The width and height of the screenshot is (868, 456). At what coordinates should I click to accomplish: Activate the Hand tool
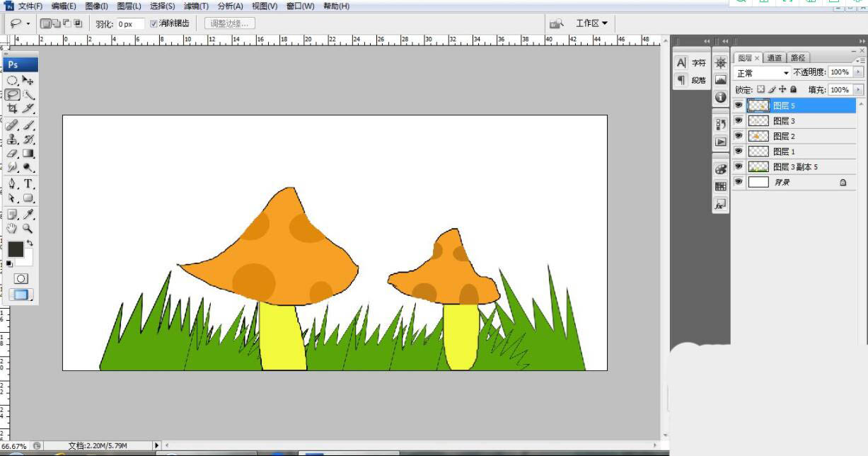pyautogui.click(x=13, y=229)
